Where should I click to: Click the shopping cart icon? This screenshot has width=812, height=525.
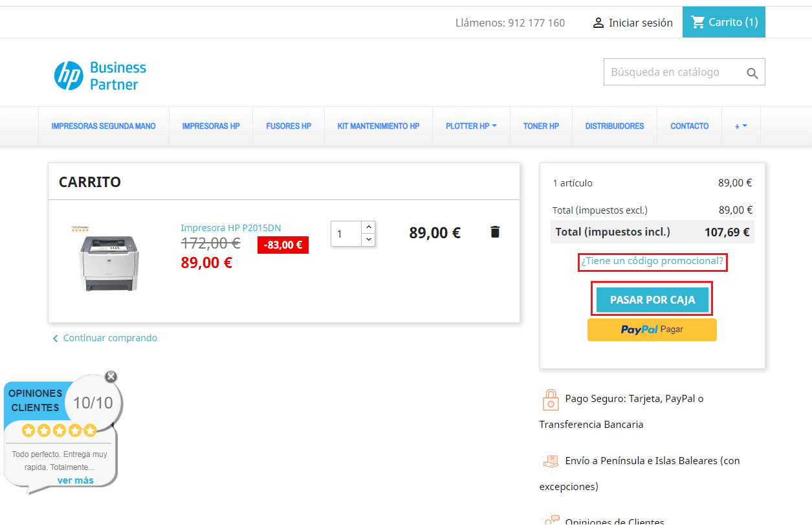(x=698, y=22)
